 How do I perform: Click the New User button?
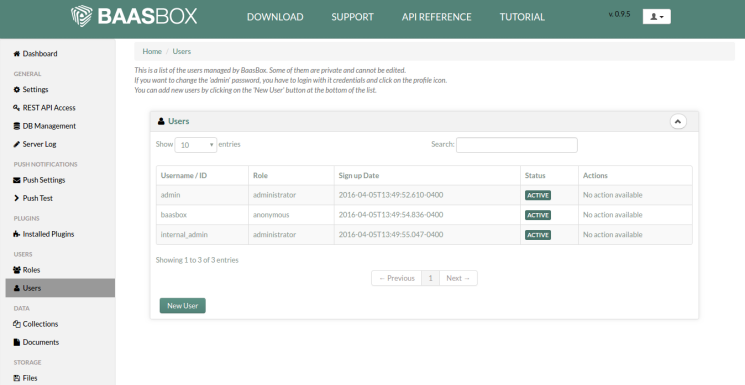point(182,306)
